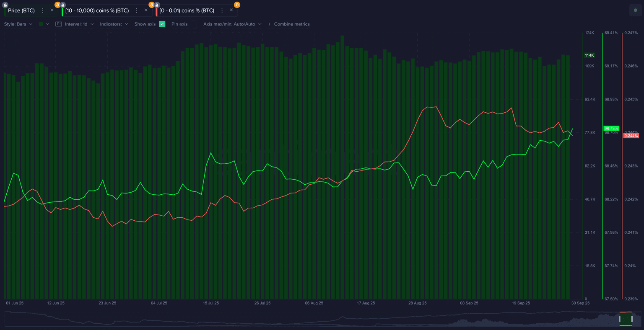Click the lock icon above [0 - 0.01) coins
The height and width of the screenshot is (330, 644).
(157, 5)
